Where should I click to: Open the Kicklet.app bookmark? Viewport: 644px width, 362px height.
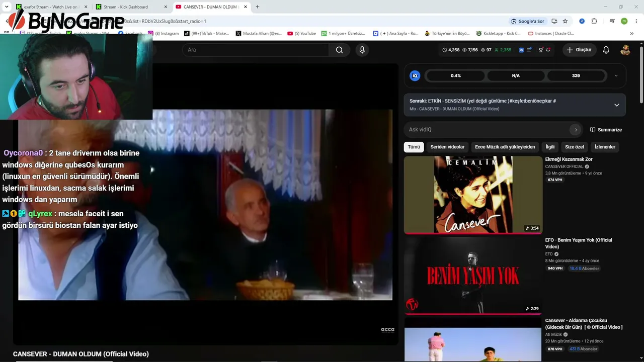point(500,34)
